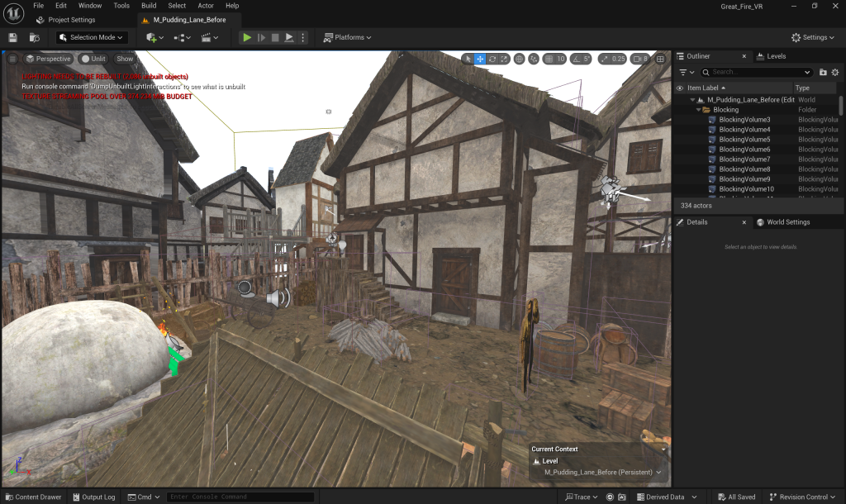Open the Output Log
The image size is (846, 504).
(94, 497)
